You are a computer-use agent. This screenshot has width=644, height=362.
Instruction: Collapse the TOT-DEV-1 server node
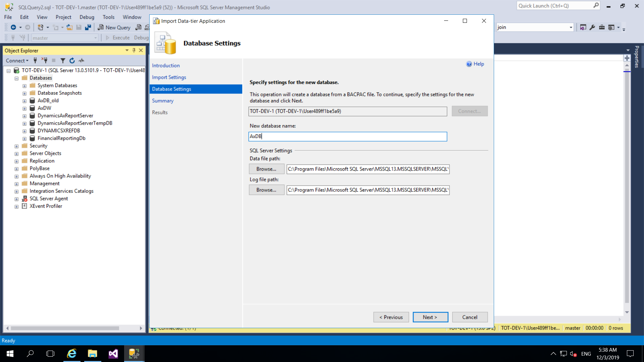tap(9, 71)
